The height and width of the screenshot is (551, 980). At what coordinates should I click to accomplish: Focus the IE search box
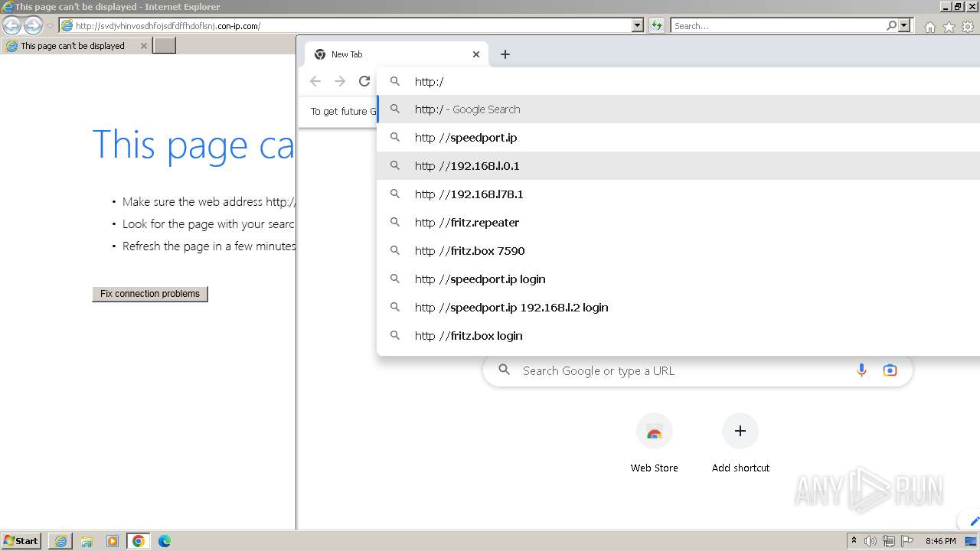[778, 25]
